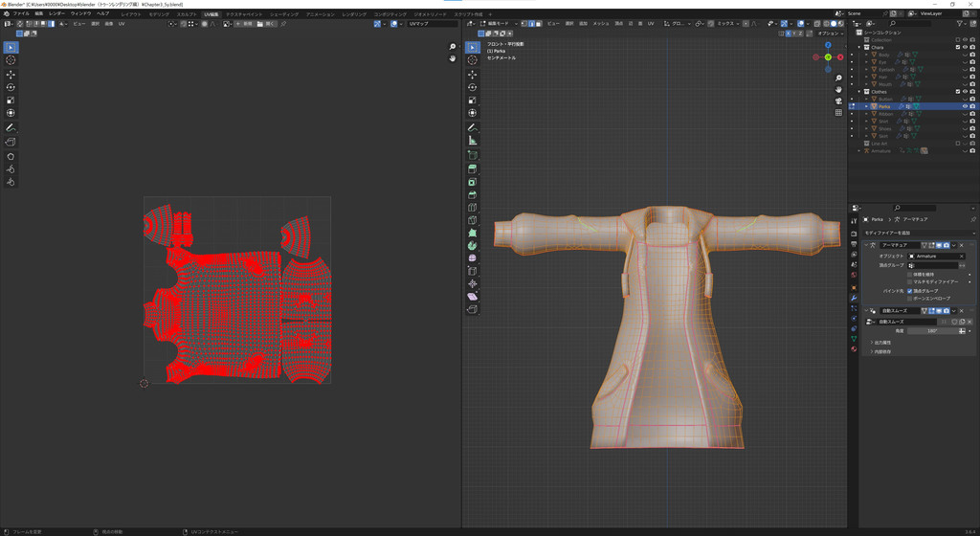Expand the 出力属性 panel
Viewport: 980px width, 536px height.
pyautogui.click(x=880, y=342)
